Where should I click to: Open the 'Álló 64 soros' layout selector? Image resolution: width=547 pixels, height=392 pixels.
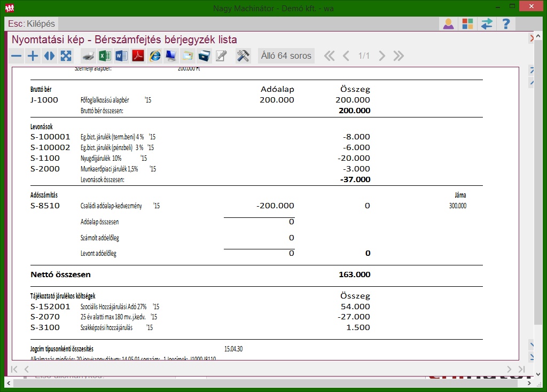point(286,56)
